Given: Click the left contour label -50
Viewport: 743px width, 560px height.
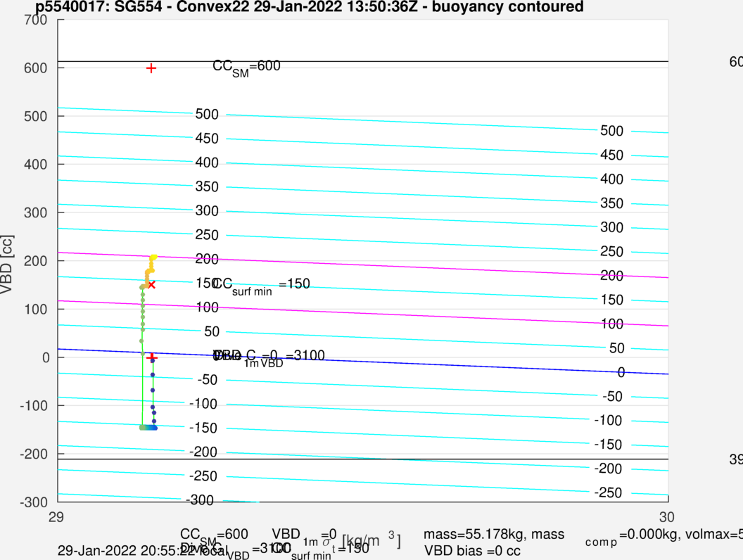Looking at the screenshot, I should 208,380.
